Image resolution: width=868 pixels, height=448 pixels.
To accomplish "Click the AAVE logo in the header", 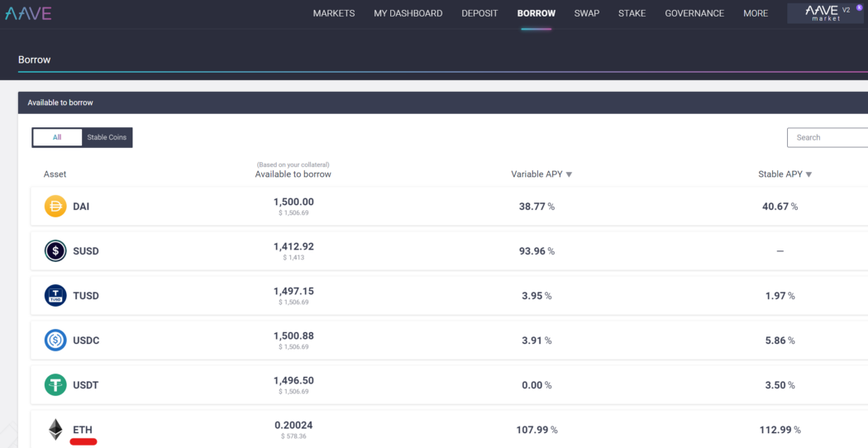I will coord(27,13).
